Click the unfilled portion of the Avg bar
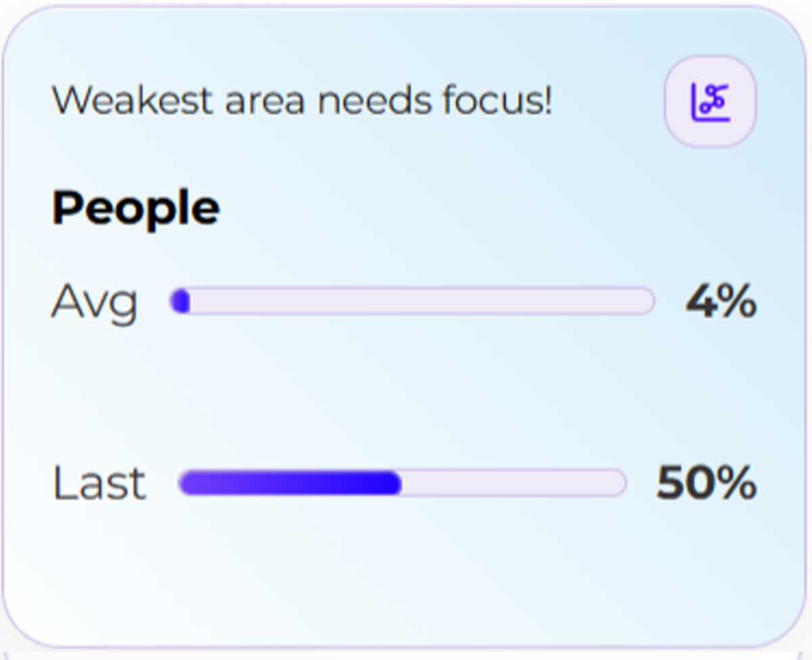 [422, 301]
